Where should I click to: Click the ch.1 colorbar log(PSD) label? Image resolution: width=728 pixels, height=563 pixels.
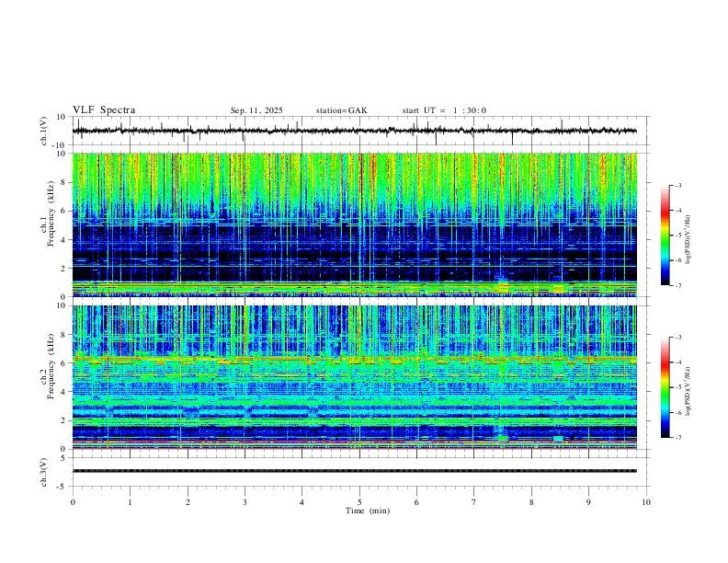click(688, 240)
